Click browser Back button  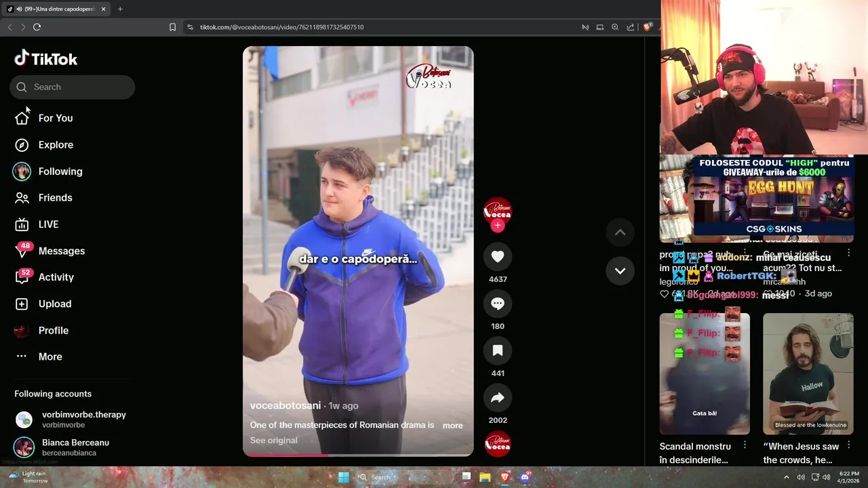pos(9,27)
